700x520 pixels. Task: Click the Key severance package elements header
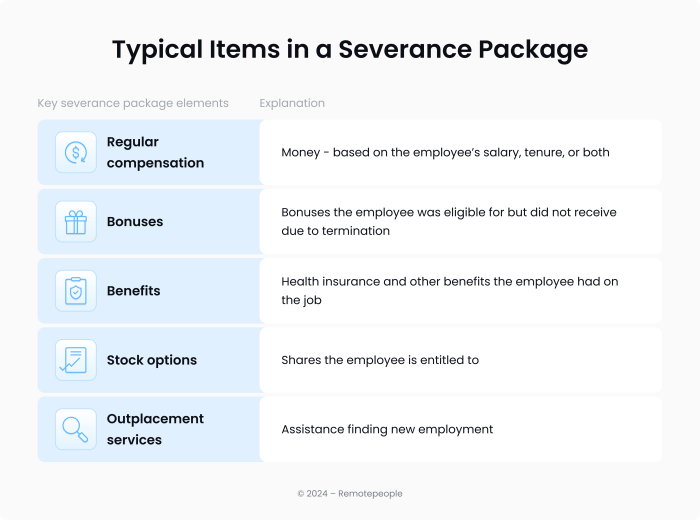pos(133,103)
